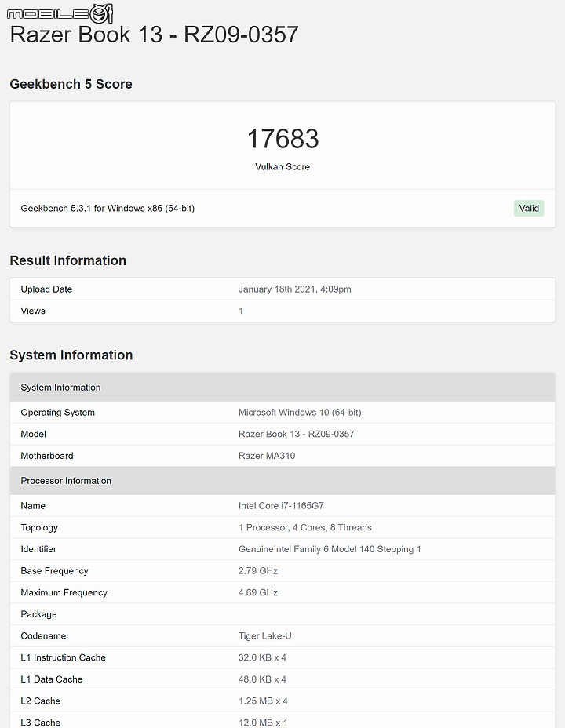Screen dimensions: 565x728
Task: Click the Mobile01 logo watermark icon
Action: point(60,13)
